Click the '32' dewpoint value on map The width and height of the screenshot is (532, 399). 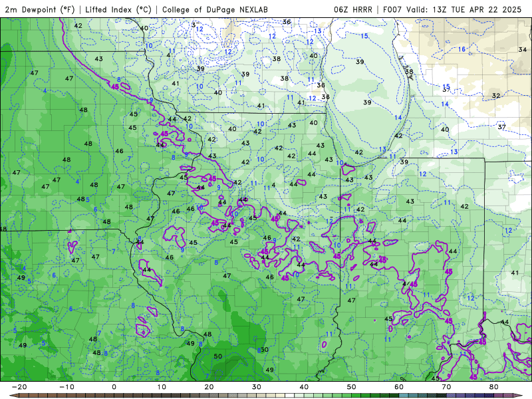(496, 96)
